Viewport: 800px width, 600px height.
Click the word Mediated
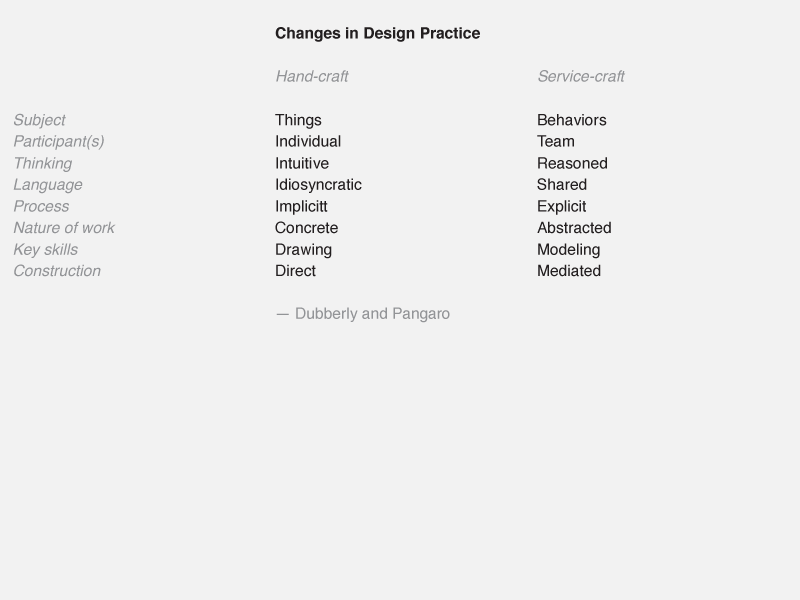click(569, 271)
